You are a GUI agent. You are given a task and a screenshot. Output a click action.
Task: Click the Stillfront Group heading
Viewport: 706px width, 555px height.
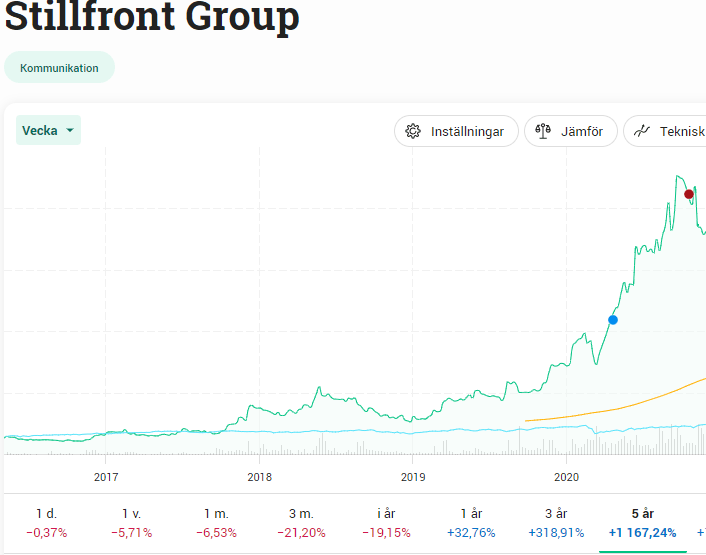tap(152, 17)
